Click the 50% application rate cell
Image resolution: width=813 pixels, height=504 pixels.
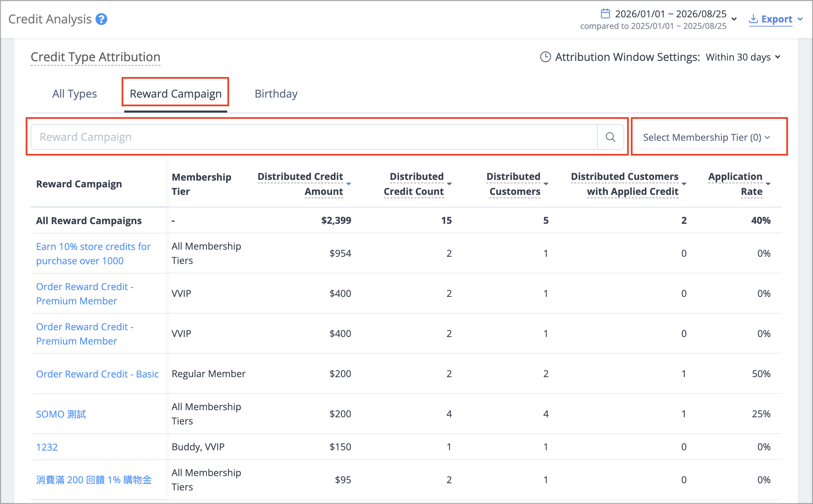click(x=761, y=374)
